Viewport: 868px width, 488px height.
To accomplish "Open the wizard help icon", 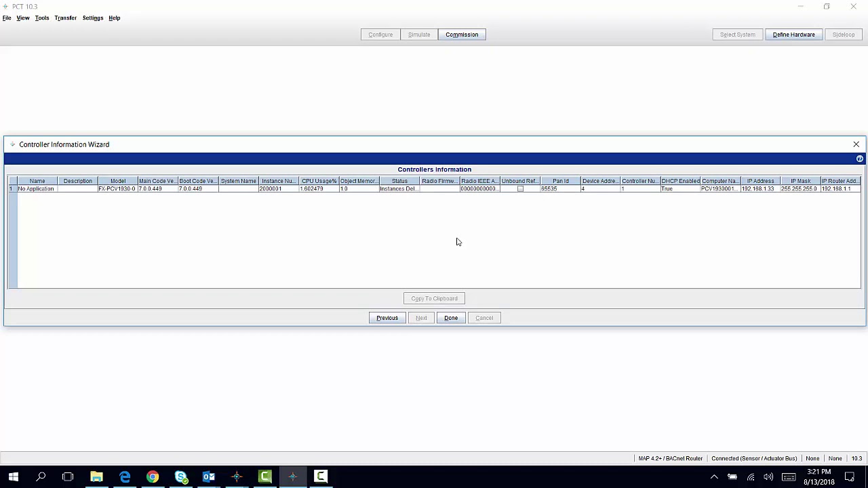I will pos(859,159).
